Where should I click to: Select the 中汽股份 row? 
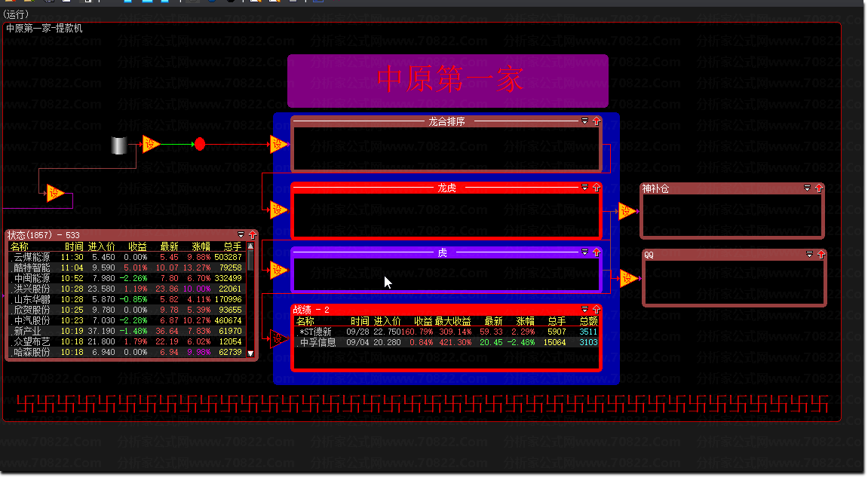tap(127, 320)
